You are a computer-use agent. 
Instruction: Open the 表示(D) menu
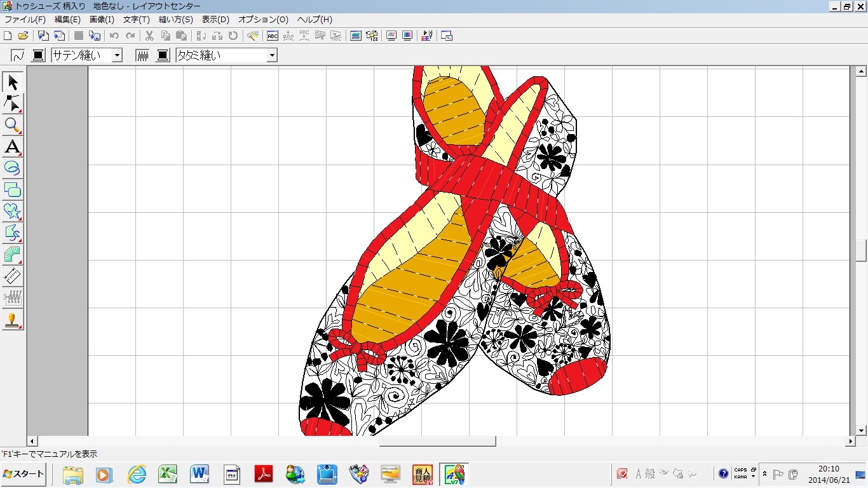click(215, 20)
